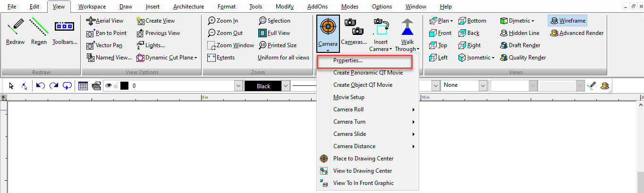
Task: Open the layer 0 dropdown
Action: 238,86
